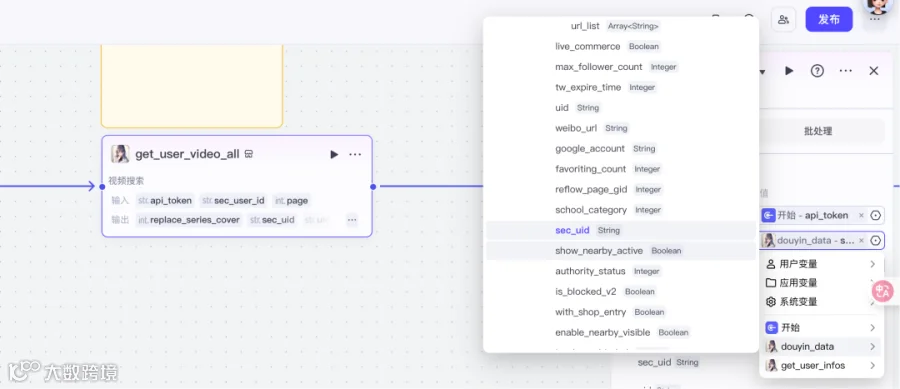This screenshot has width=900, height=389.
Task: Pick show_nearby_active Boolean from list
Action: [x=620, y=251]
